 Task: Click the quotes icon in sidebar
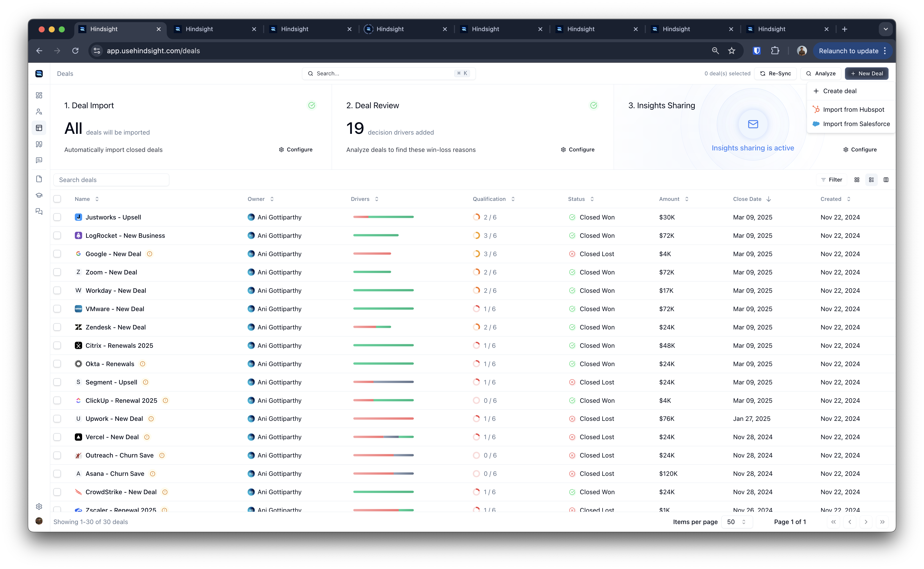[x=39, y=144]
